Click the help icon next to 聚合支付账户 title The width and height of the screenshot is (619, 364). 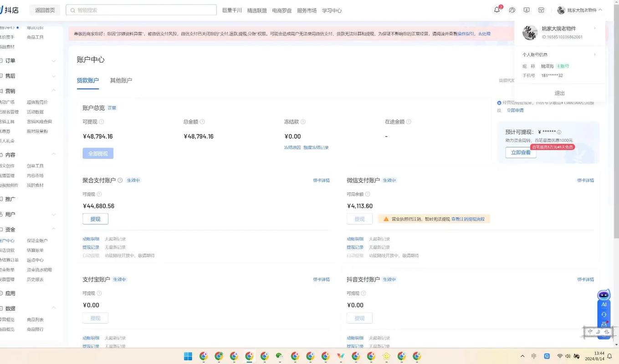[120, 180]
